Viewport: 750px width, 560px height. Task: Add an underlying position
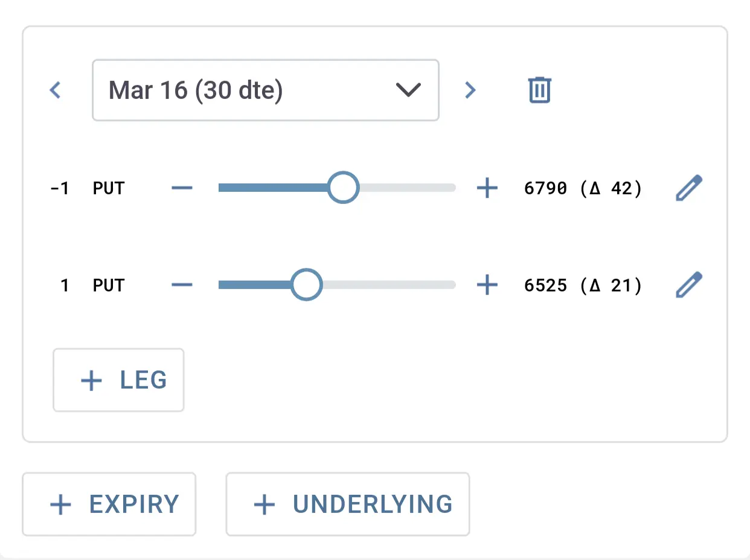coord(348,504)
